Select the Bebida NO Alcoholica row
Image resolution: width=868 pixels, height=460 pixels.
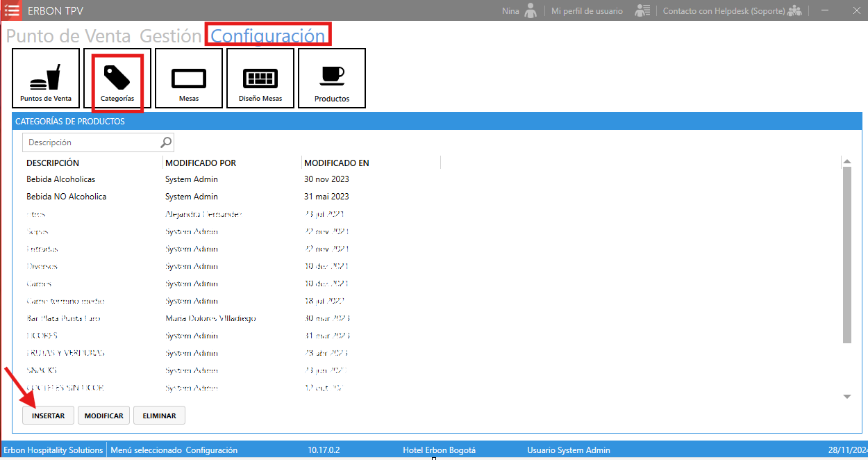click(x=67, y=197)
